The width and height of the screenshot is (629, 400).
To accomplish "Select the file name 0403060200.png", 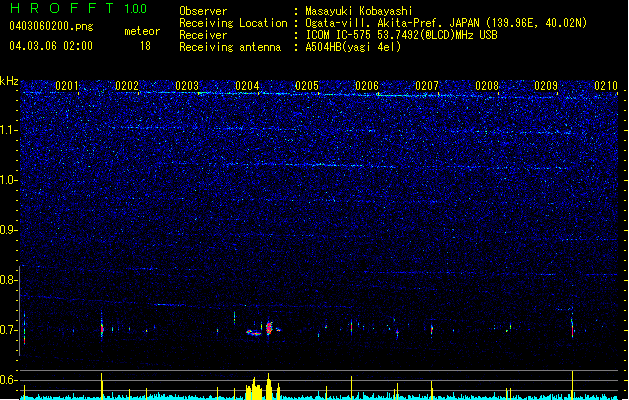I will [51, 26].
